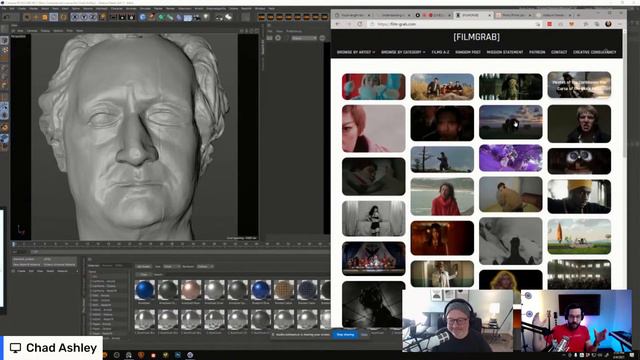Open the viewport Display menu

point(45,31)
